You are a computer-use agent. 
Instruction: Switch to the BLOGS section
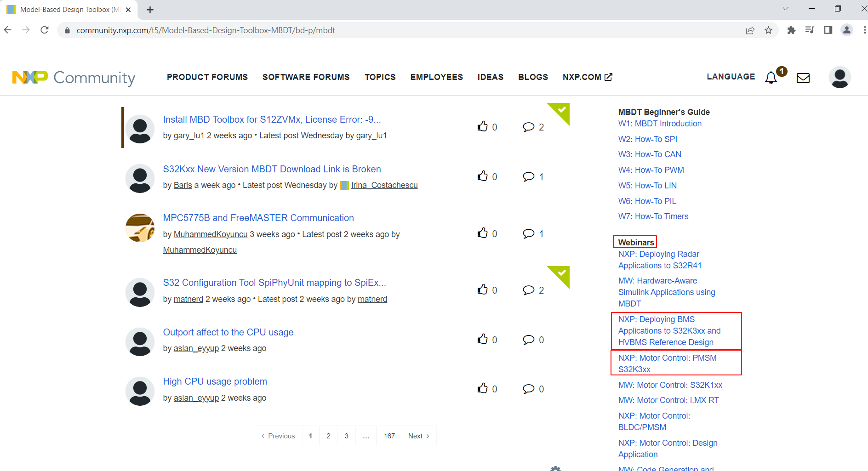click(533, 77)
